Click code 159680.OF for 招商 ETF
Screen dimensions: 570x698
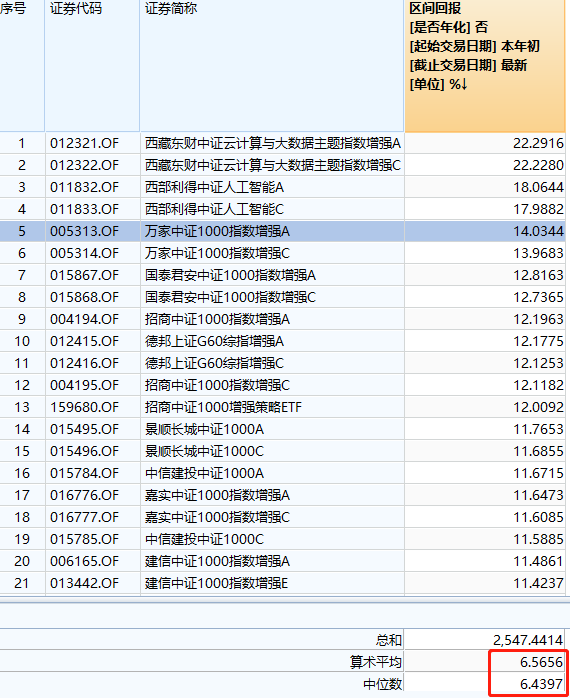pos(84,407)
